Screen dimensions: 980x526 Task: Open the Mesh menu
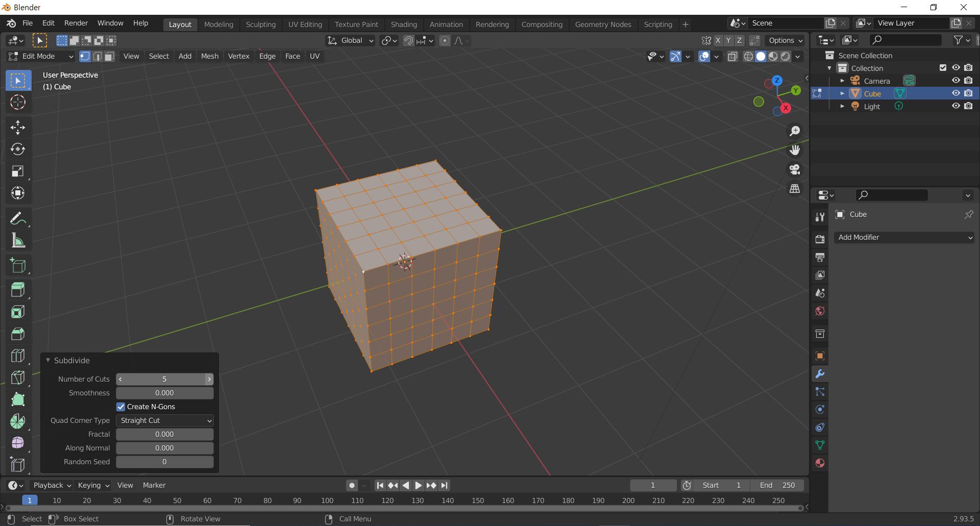[x=209, y=56]
